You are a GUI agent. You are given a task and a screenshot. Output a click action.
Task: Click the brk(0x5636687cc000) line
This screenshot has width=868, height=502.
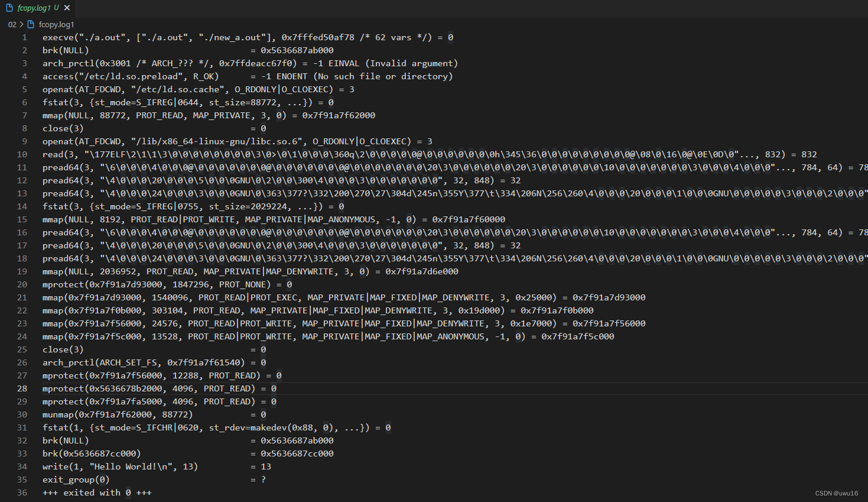point(188,454)
